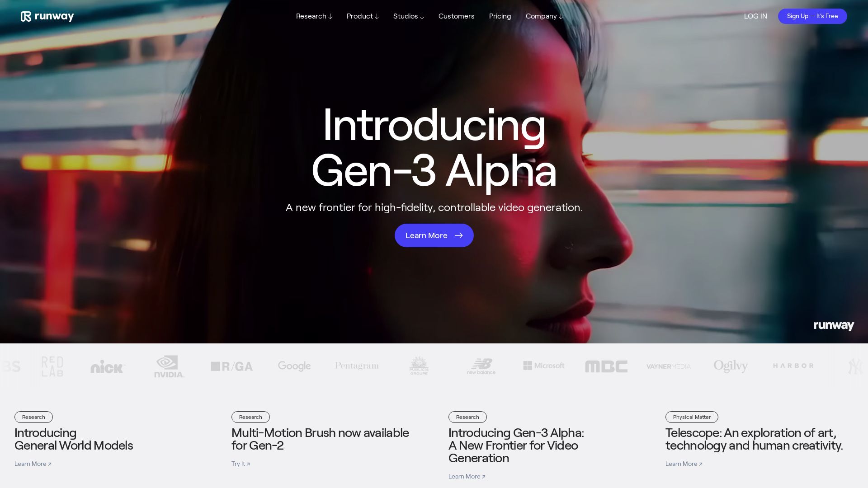Click the Research tag on Gen-3 Alpha card
The image size is (868, 488).
[x=467, y=417]
